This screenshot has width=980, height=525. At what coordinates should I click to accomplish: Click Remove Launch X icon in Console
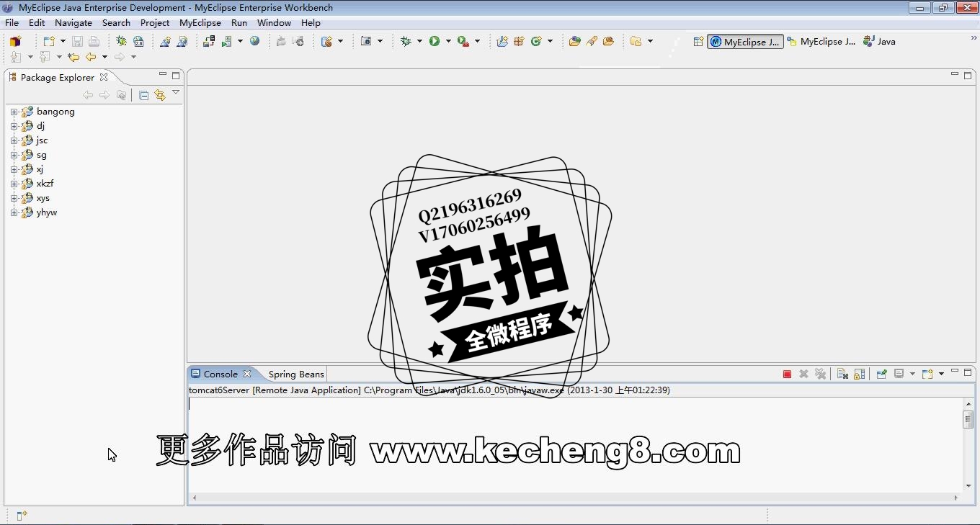click(x=803, y=374)
